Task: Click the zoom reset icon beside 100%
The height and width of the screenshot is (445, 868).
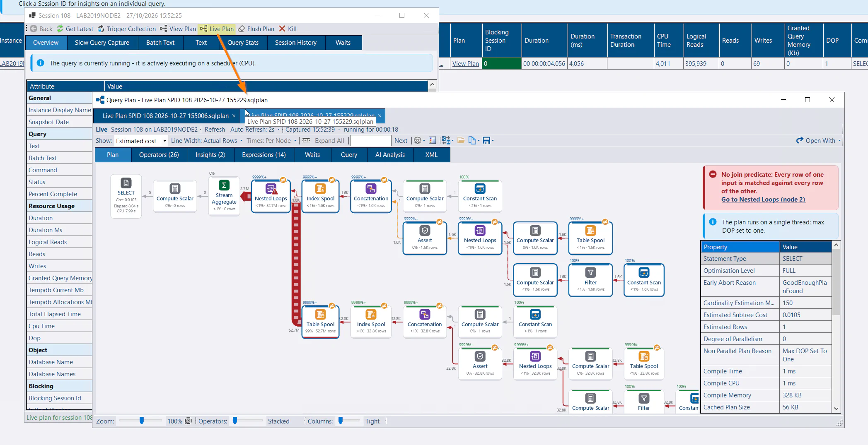Action: (188, 421)
